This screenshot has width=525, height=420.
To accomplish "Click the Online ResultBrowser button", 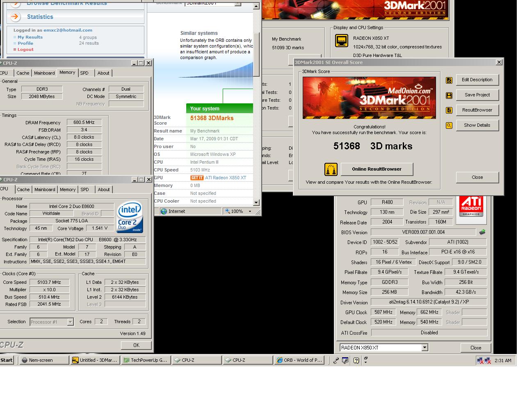I will tap(377, 169).
